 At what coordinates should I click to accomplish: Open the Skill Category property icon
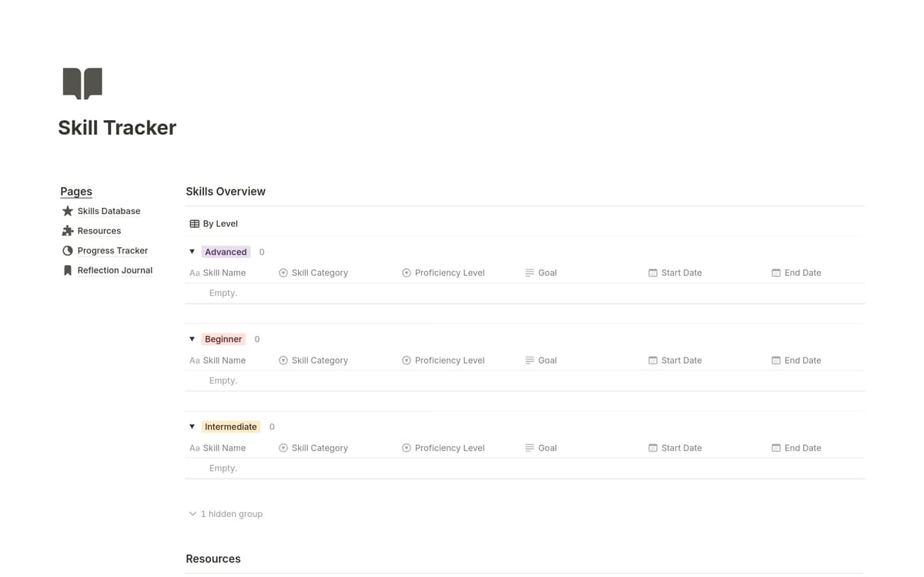click(283, 272)
